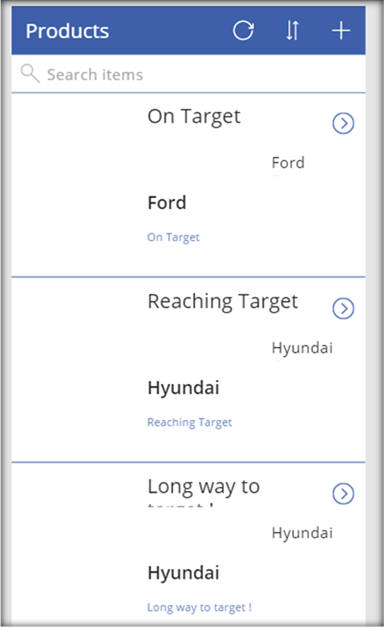Click small Hyundai label in Reaching Target item
Image resolution: width=384 pixels, height=627 pixels.
point(302,348)
